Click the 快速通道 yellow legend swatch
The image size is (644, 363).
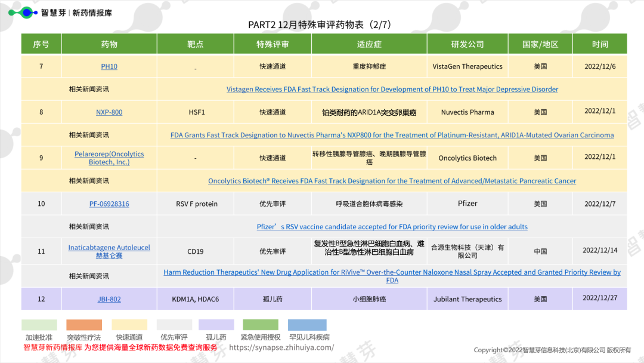click(x=129, y=325)
